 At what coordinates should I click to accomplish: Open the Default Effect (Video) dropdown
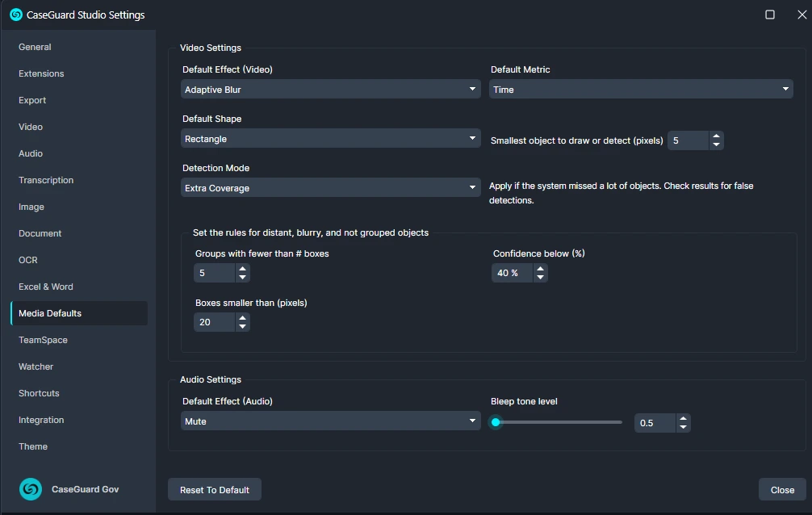[330, 89]
